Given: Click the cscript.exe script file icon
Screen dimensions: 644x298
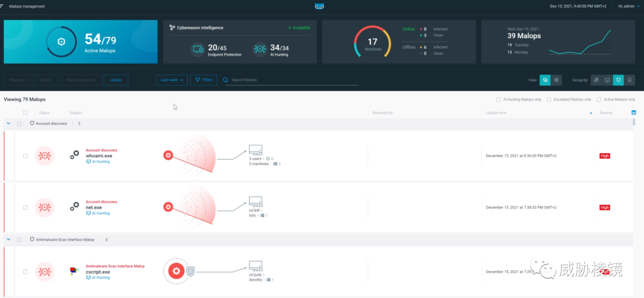Looking at the screenshot, I should click(74, 271).
